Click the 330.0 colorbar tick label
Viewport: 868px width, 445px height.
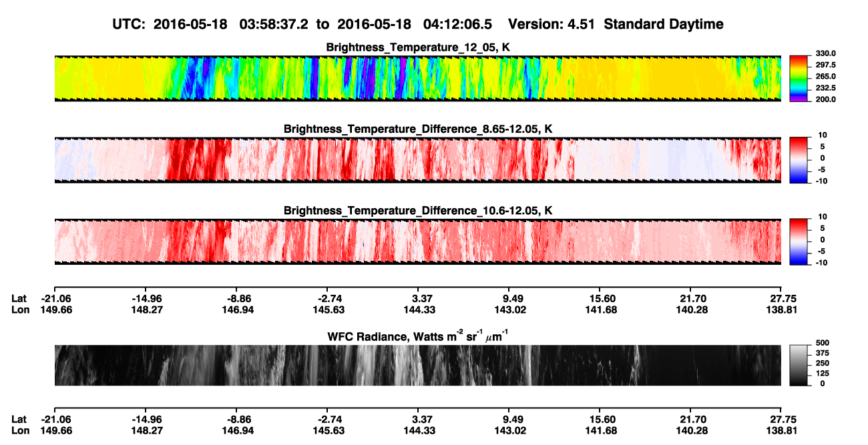825,53
